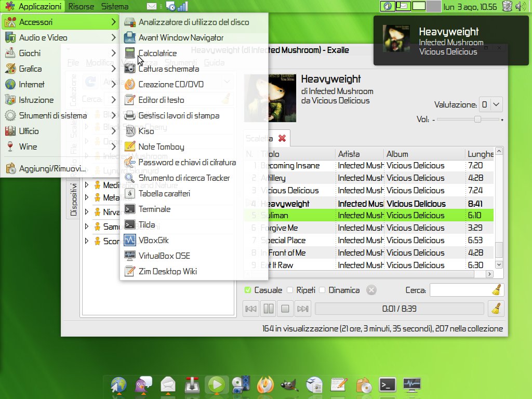The width and height of the screenshot is (532, 399).
Task: Open the trash icon in the top panel
Action: tap(507, 6)
